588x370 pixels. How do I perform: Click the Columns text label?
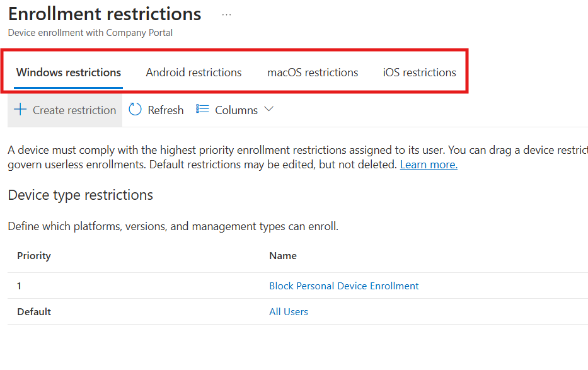tap(236, 110)
